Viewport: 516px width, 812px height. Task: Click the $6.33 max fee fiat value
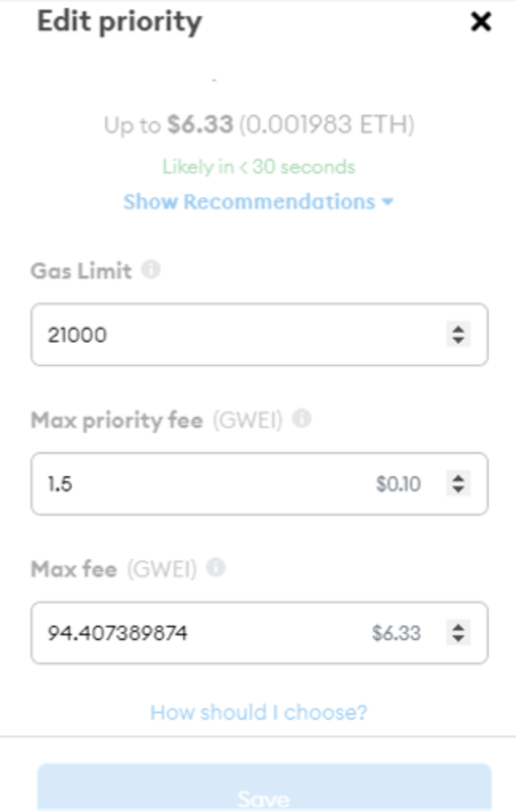point(396,633)
